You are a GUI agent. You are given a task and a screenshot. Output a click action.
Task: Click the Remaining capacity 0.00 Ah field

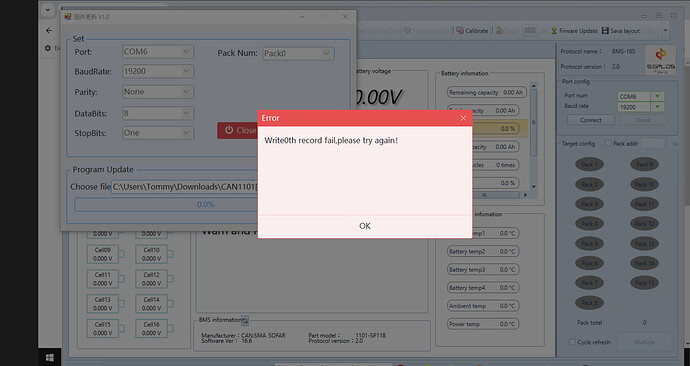click(x=486, y=92)
